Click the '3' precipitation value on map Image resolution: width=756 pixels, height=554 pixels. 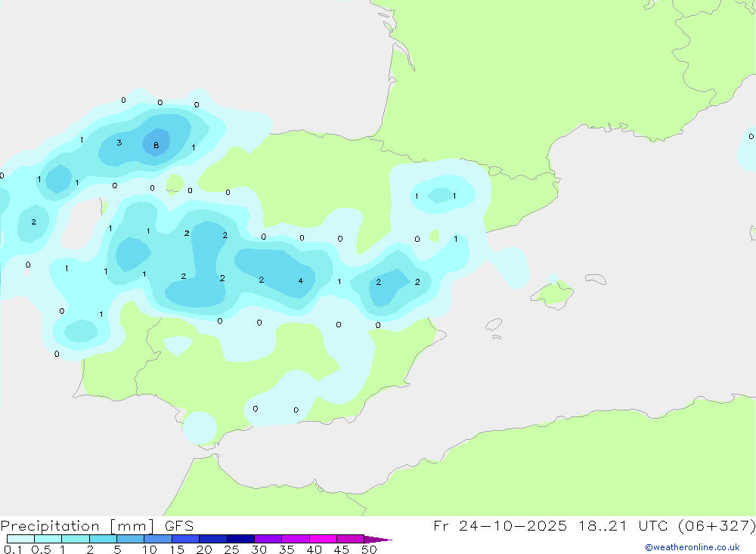pos(119,143)
